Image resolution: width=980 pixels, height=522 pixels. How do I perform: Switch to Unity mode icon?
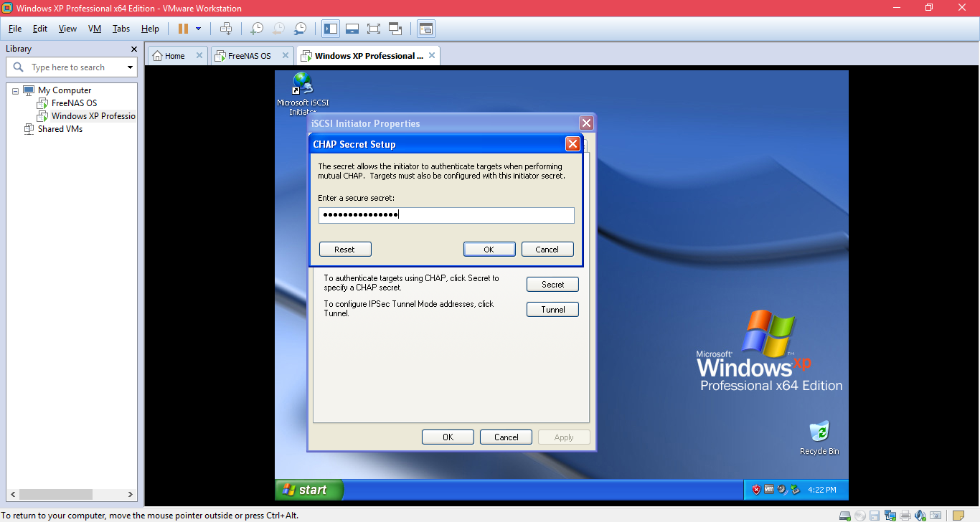tap(395, 29)
